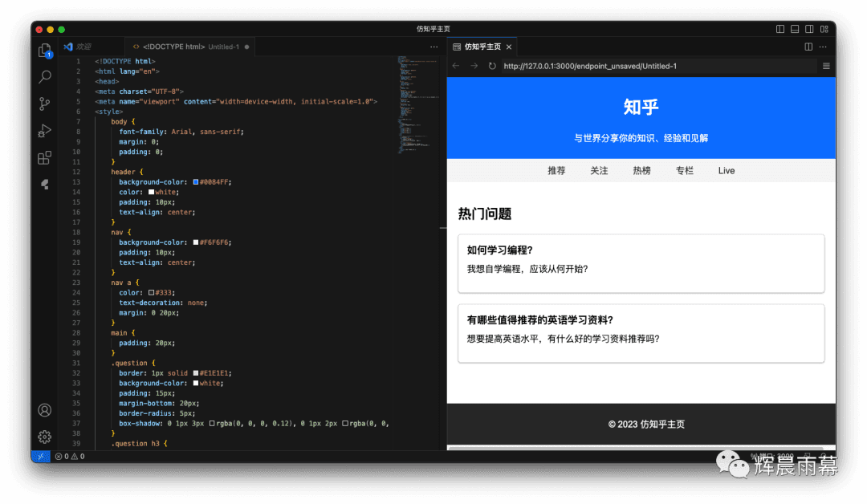Screen dimensions: 867x504
Task: Reload the preview page
Action: click(492, 66)
